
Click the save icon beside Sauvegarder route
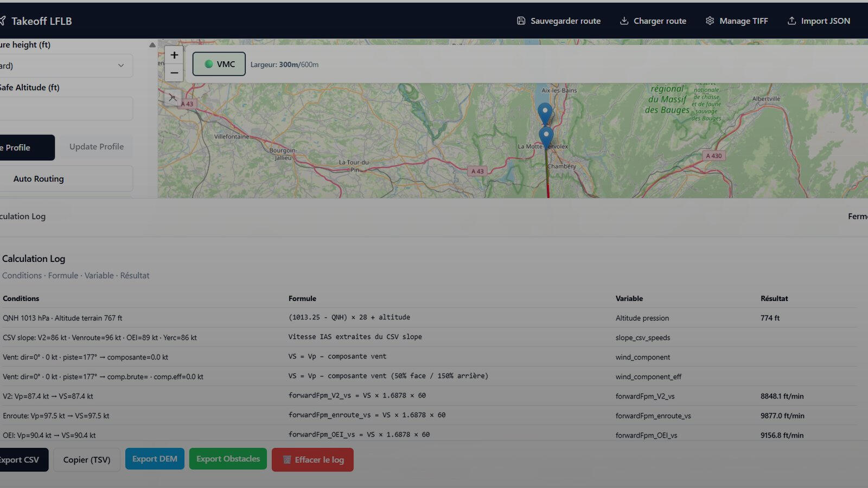click(x=521, y=21)
